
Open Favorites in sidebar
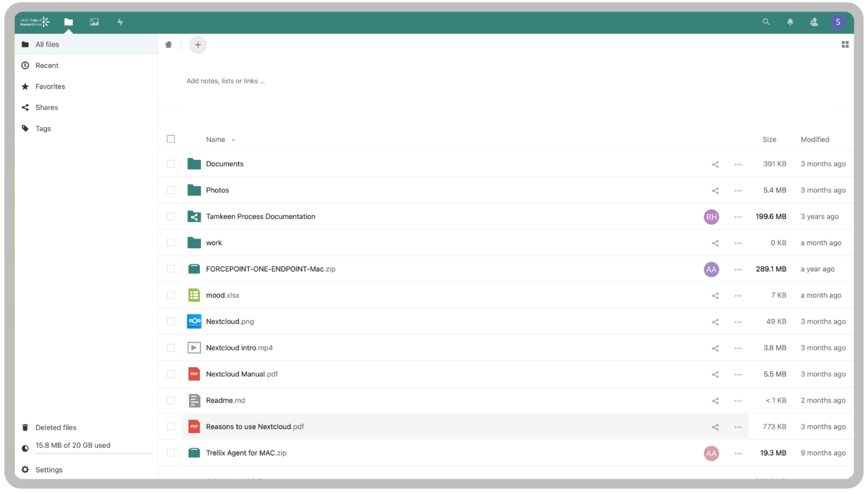coord(86,86)
